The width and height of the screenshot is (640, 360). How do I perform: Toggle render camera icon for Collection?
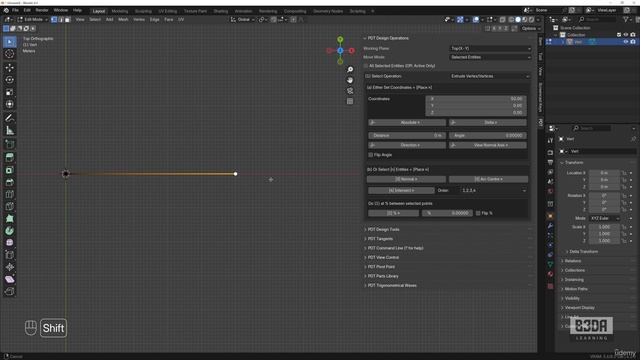pyautogui.click(x=633, y=35)
